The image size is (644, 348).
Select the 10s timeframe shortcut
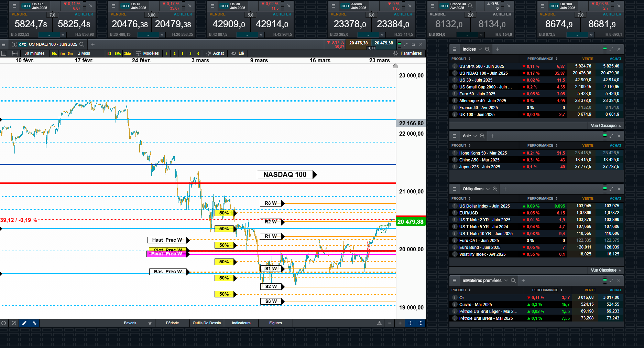(54, 54)
